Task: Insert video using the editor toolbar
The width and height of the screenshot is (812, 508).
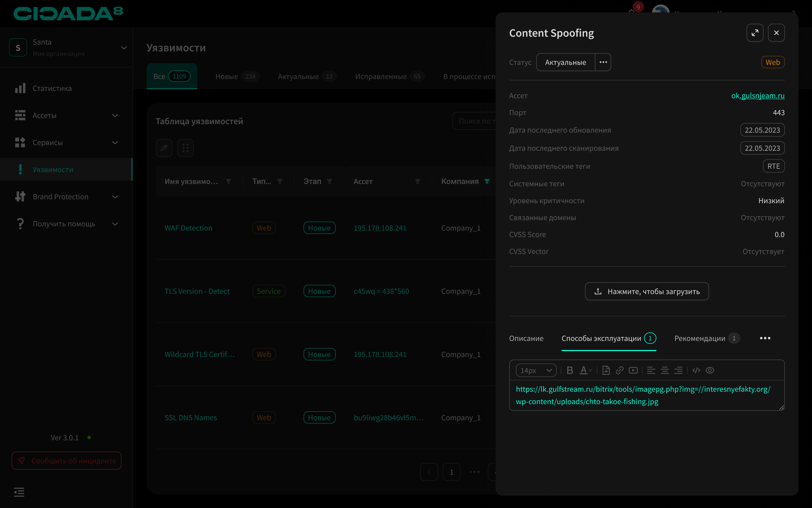Action: point(633,370)
